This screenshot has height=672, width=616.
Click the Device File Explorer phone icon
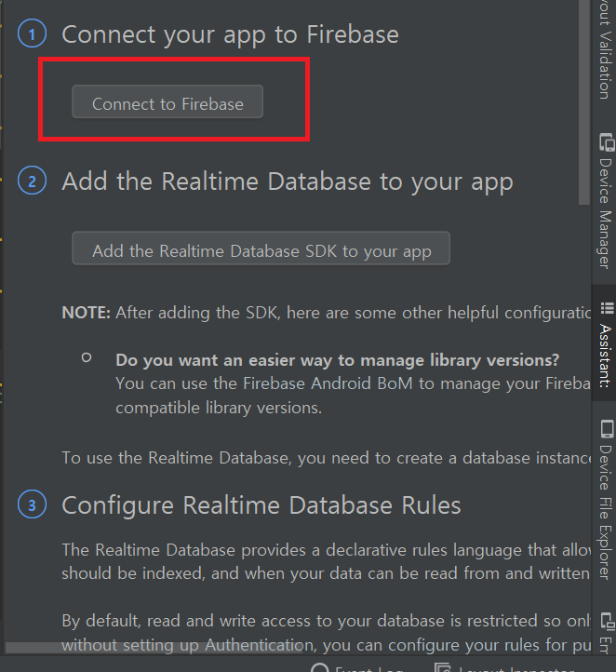[607, 429]
